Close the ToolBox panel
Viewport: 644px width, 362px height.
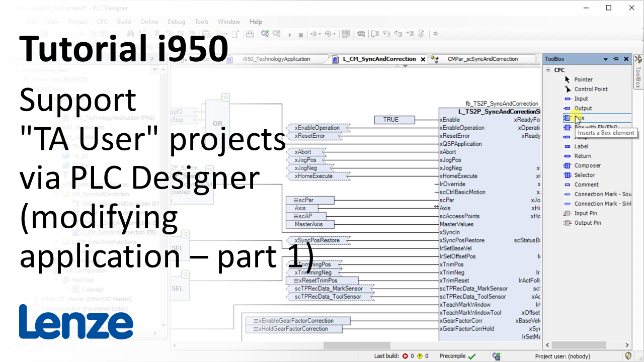626,59
